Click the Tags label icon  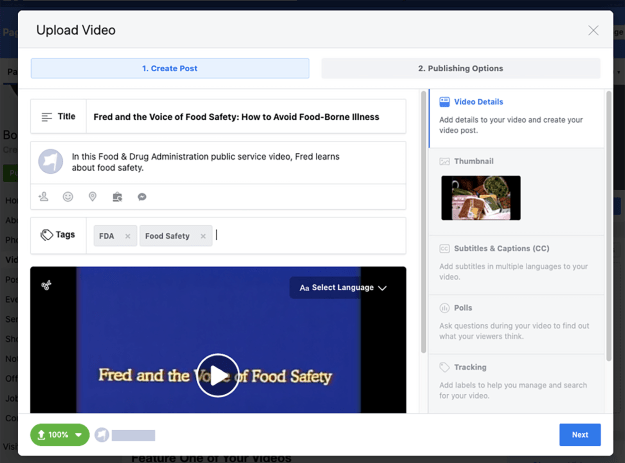(46, 235)
